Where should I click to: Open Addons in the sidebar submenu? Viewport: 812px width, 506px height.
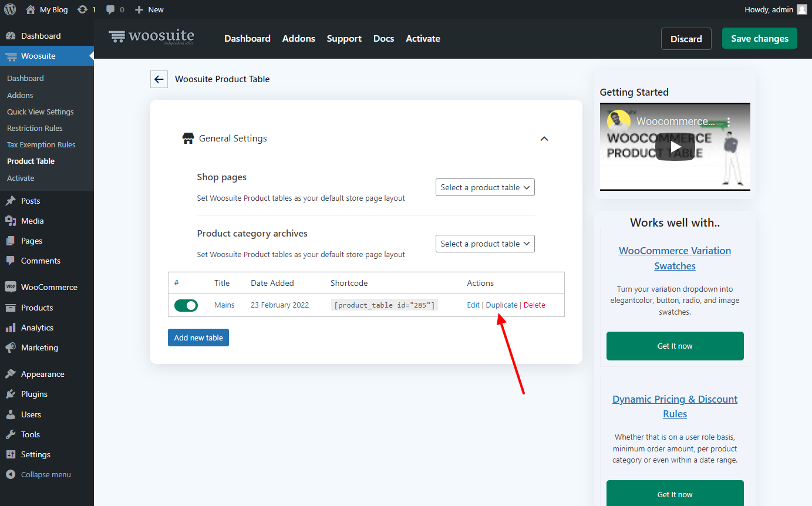pyautogui.click(x=20, y=95)
